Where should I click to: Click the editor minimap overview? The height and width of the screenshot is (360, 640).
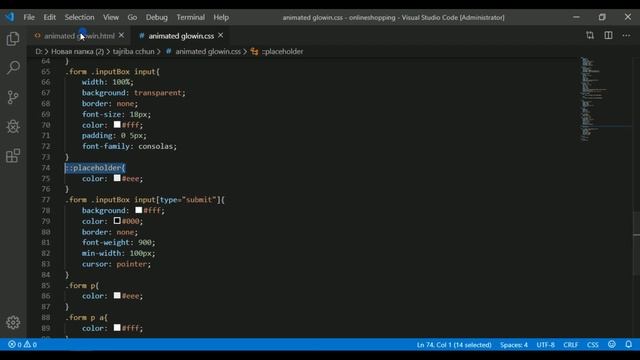(x=606, y=99)
